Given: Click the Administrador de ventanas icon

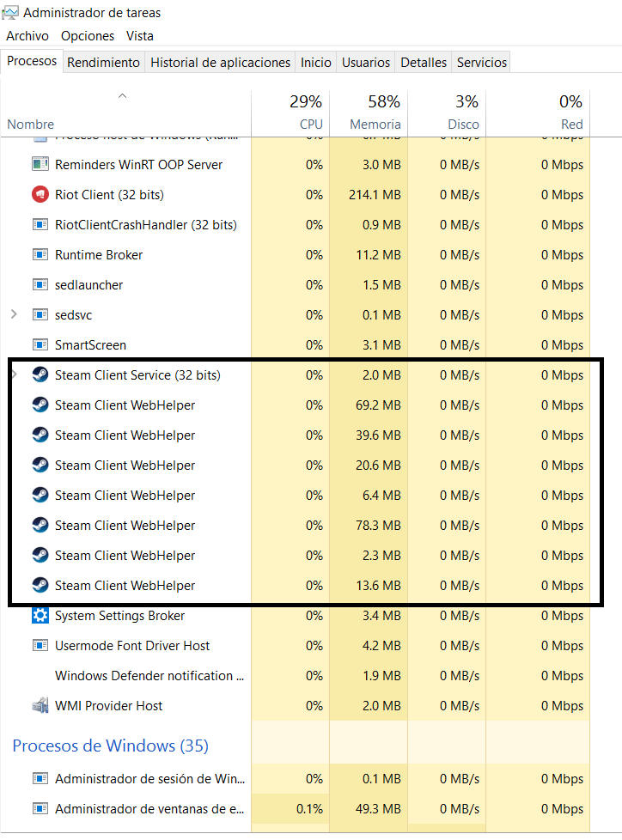Looking at the screenshot, I should pos(40,808).
